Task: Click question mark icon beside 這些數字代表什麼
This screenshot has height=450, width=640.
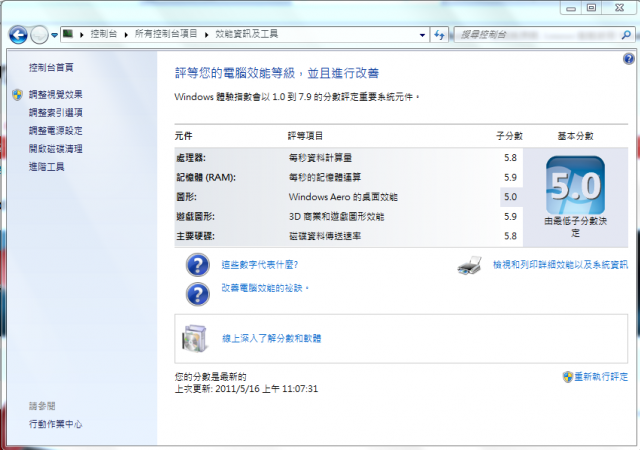Action: [x=198, y=265]
